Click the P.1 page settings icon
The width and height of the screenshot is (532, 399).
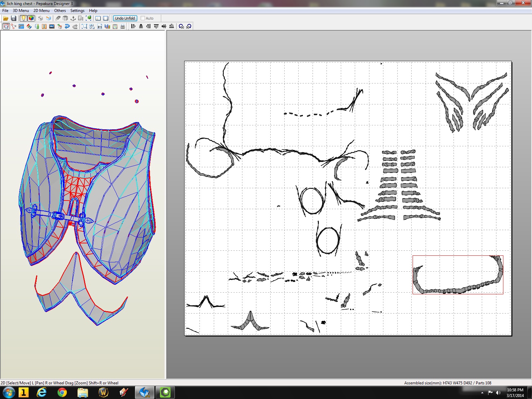coord(100,26)
